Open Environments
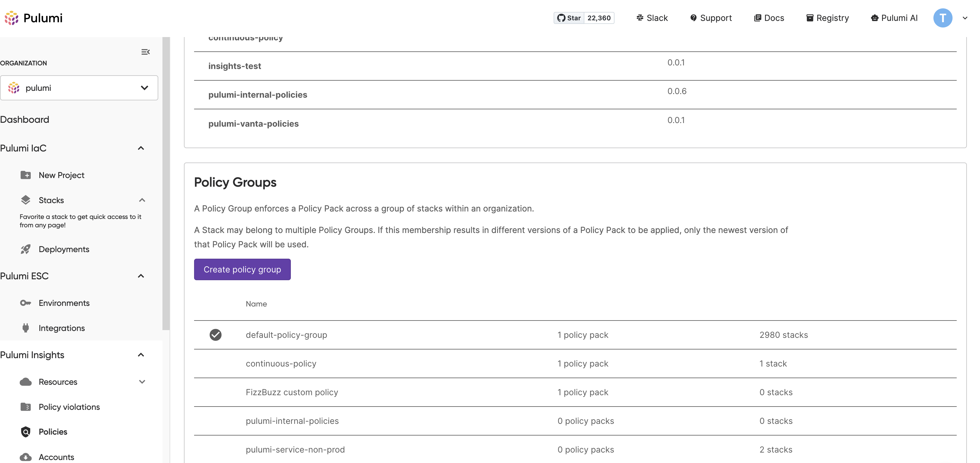Screen dimensions: 980x463 click(64, 303)
